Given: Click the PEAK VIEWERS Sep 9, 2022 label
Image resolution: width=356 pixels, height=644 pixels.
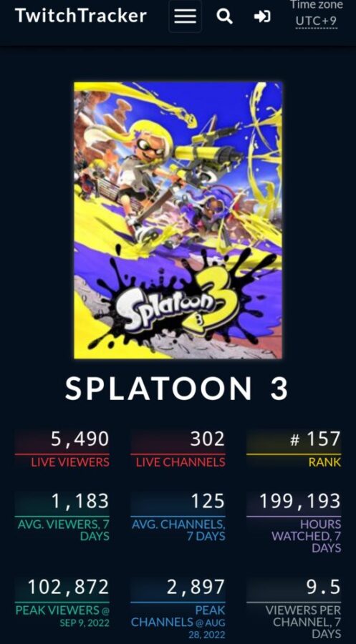Looking at the screenshot, I should [62, 615].
